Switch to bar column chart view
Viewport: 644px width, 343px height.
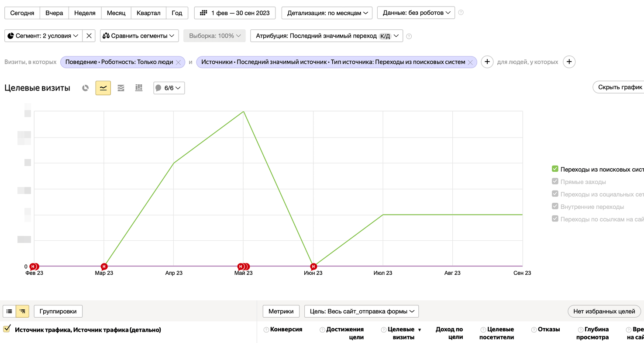[x=139, y=88]
